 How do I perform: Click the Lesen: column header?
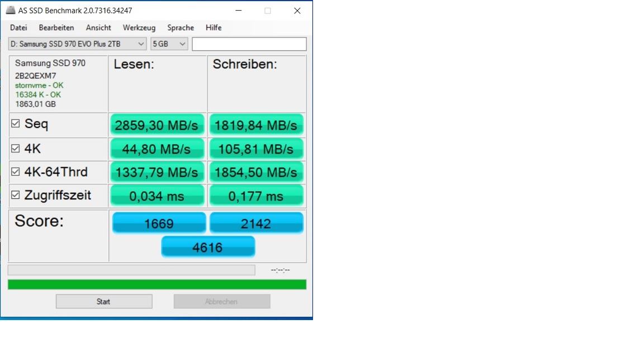pos(134,64)
